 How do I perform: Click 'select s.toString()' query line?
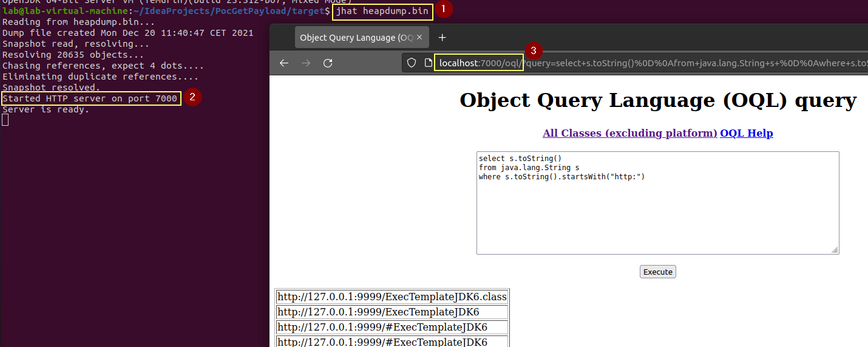coord(520,159)
